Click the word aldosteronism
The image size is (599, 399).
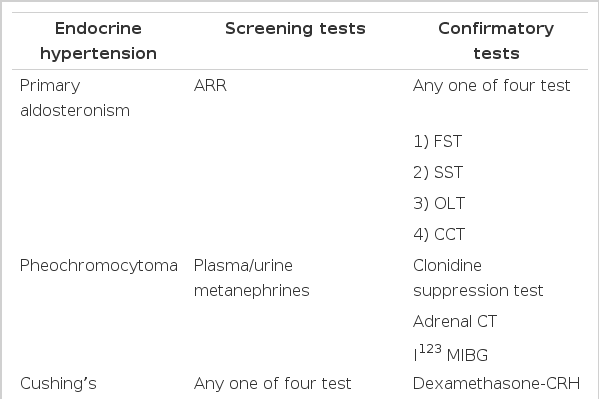(x=75, y=111)
